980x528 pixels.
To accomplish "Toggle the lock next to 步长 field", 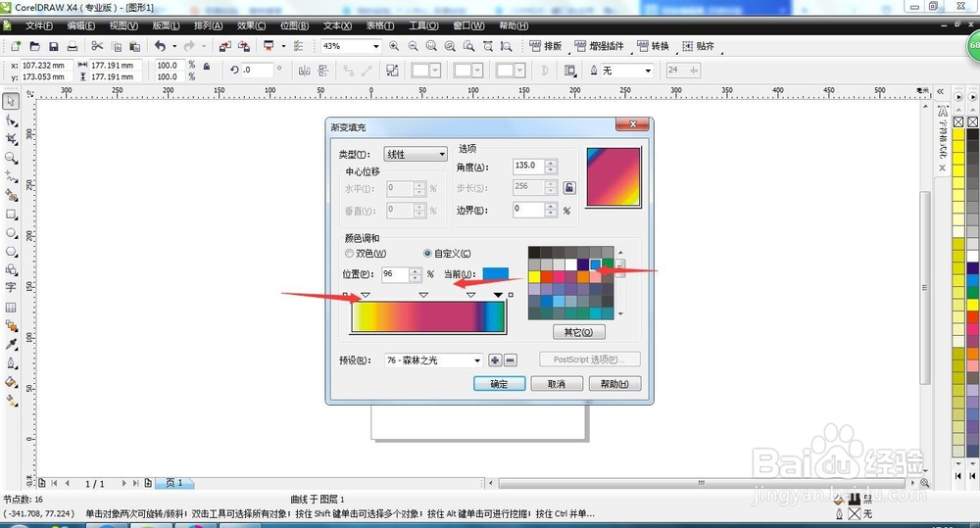I will (569, 187).
